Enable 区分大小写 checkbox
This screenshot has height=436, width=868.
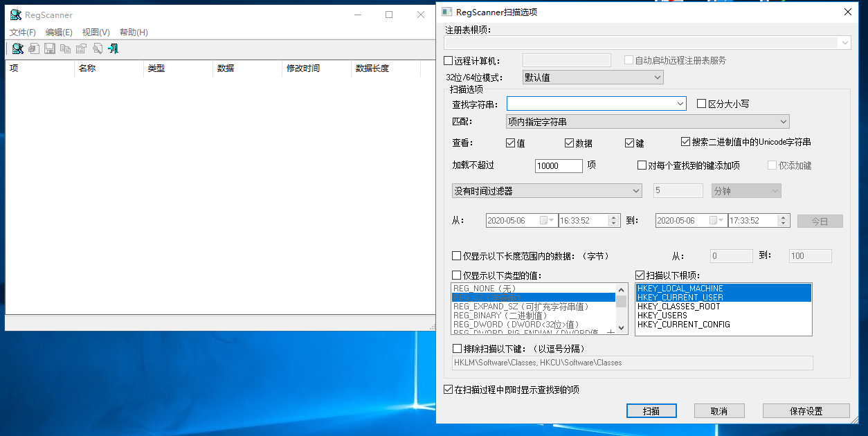click(700, 103)
